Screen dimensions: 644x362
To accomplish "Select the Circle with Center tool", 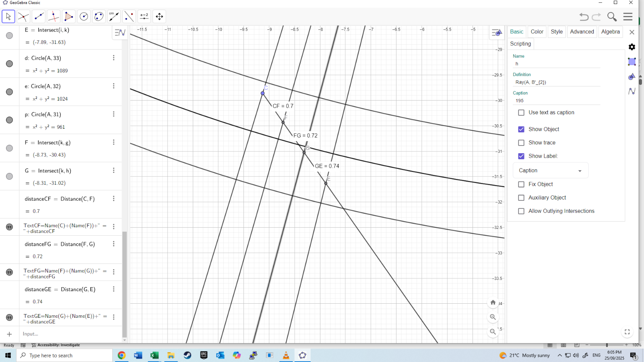I will (x=84, y=16).
